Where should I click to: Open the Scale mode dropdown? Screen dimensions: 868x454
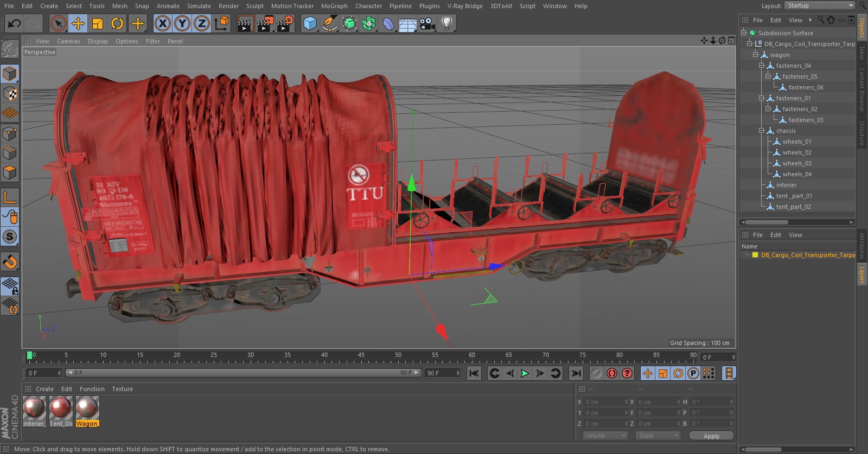tap(658, 436)
